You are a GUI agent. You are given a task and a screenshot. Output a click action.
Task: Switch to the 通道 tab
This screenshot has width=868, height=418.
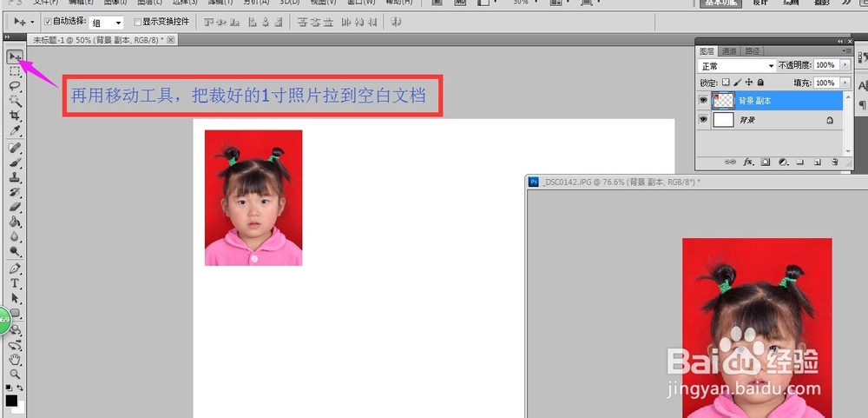click(x=729, y=51)
